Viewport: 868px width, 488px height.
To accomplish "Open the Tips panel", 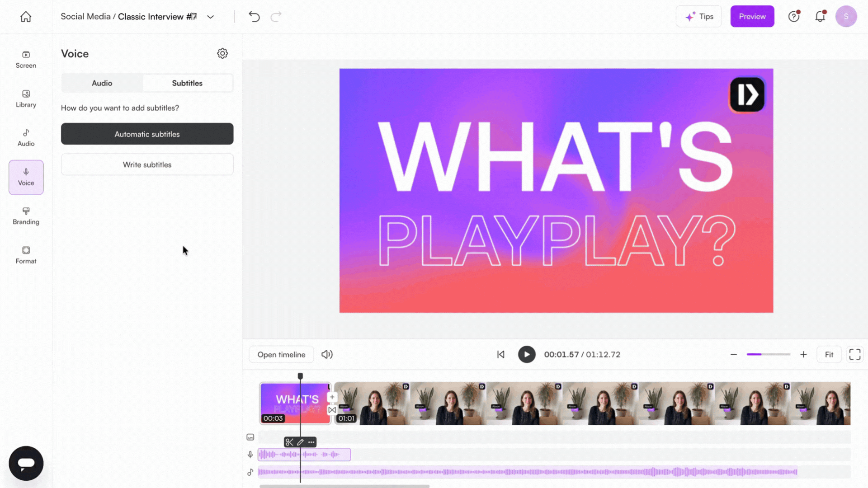I will click(x=698, y=16).
